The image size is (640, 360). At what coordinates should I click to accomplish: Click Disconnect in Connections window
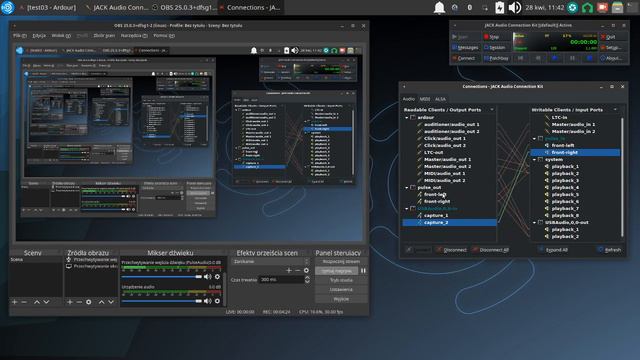pyautogui.click(x=451, y=250)
